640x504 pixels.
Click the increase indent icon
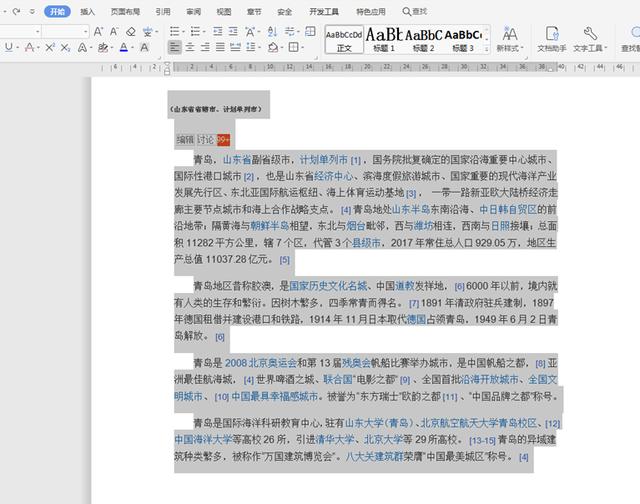tap(233, 31)
